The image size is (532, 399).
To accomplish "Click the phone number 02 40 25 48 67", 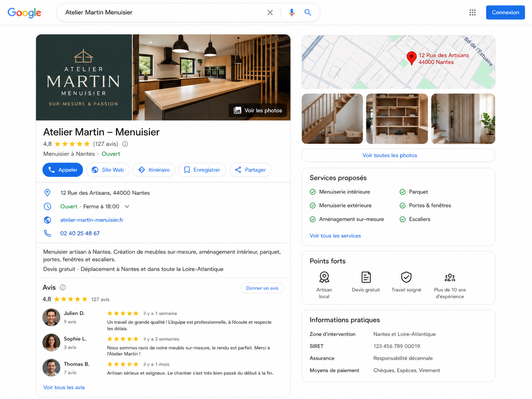I will (x=80, y=233).
